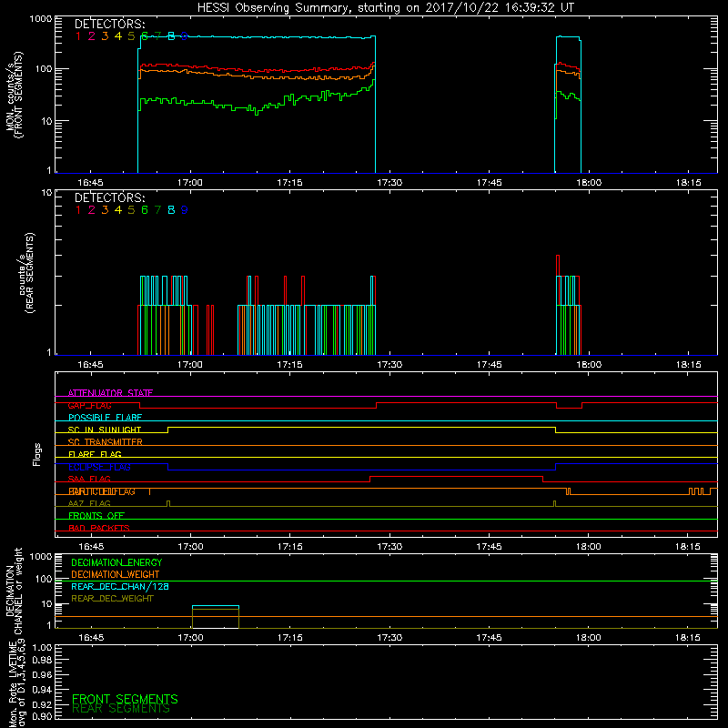
Task: Click the SC_IN_SUNLIGHT flag label
Action: tap(105, 430)
